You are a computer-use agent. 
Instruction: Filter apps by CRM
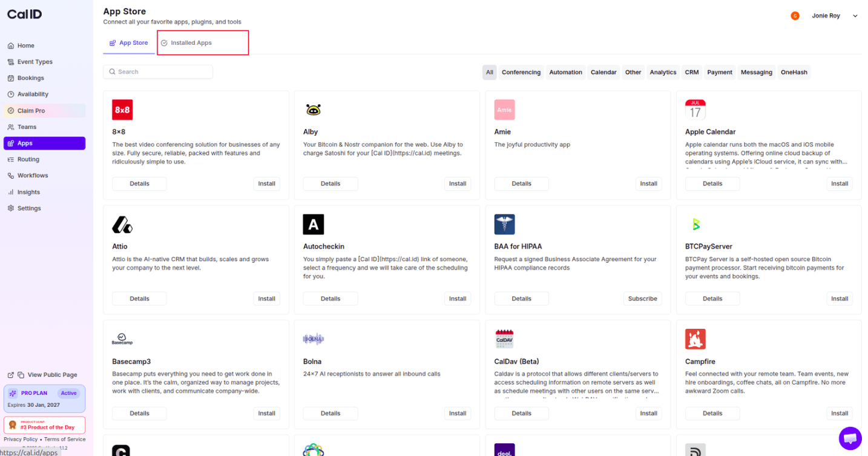point(692,72)
